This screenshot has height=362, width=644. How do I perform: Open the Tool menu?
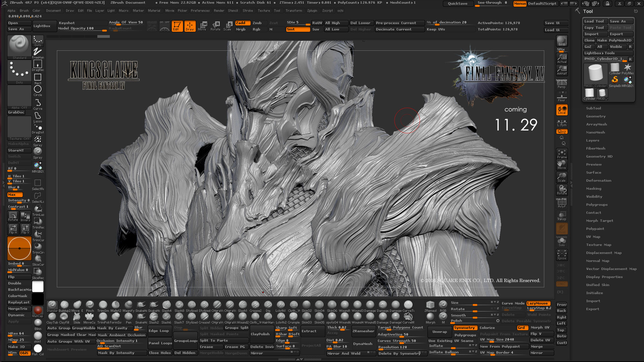click(x=277, y=10)
